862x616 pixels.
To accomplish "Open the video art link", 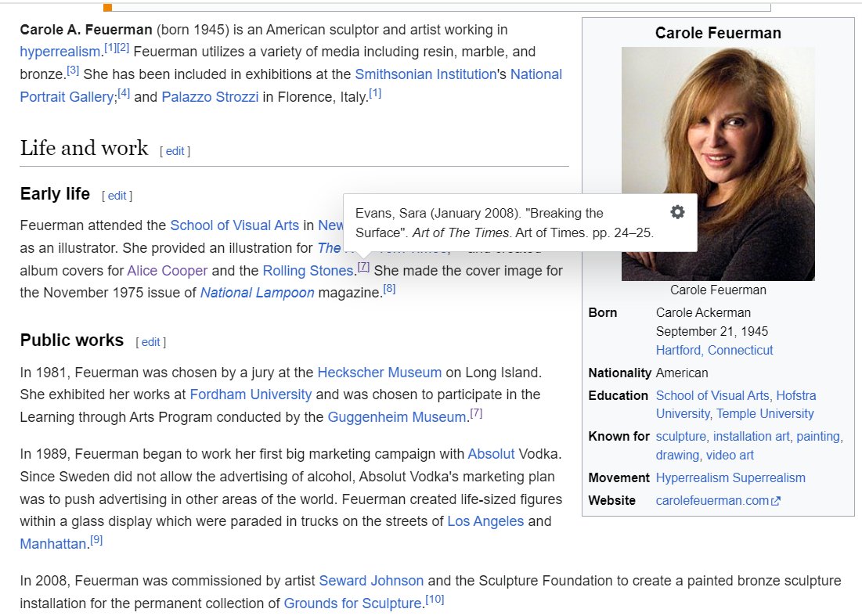I will pyautogui.click(x=730, y=455).
